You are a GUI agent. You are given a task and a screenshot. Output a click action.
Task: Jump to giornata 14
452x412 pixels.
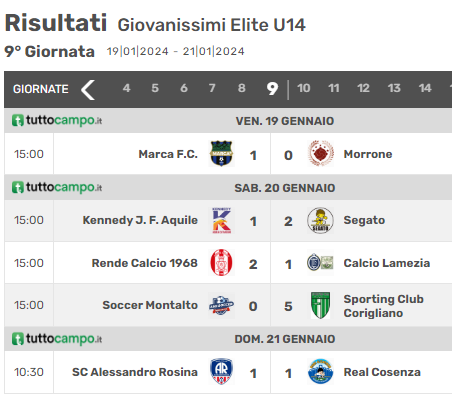point(425,88)
